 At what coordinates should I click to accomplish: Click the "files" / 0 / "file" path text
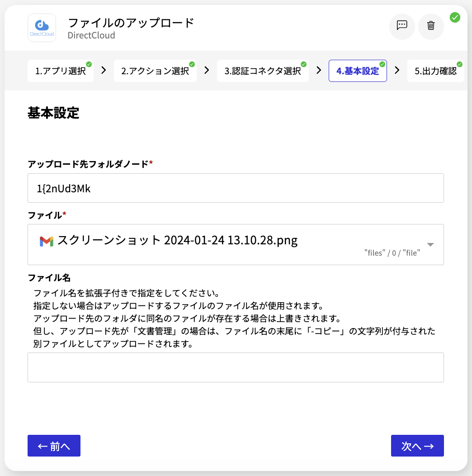coord(392,253)
